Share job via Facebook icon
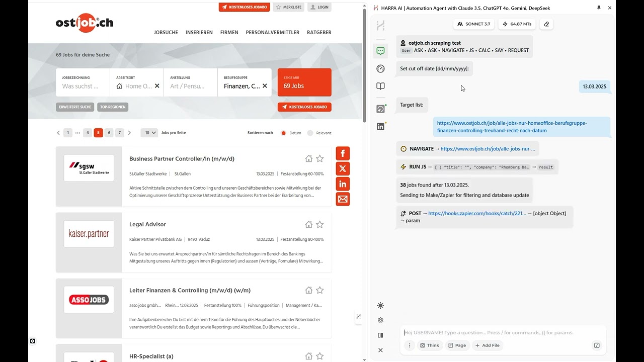The width and height of the screenshot is (644, 362). [x=343, y=153]
